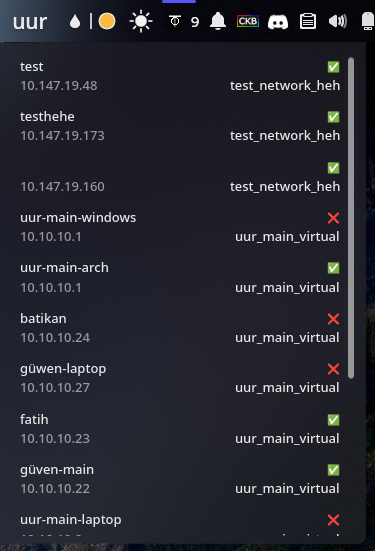This screenshot has width=375, height=551.
Task: Click the IP address 10.147.19.160
Action: (62, 187)
